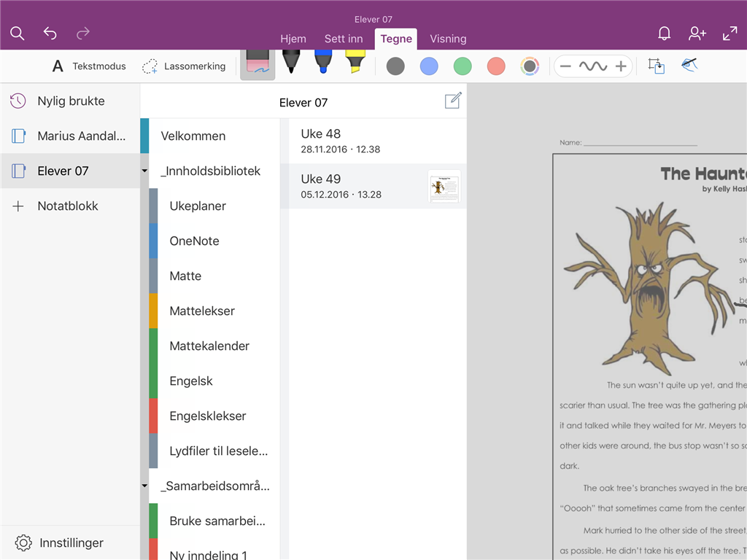Increase pen thickness with plus
This screenshot has height=560, width=747.
[621, 66]
